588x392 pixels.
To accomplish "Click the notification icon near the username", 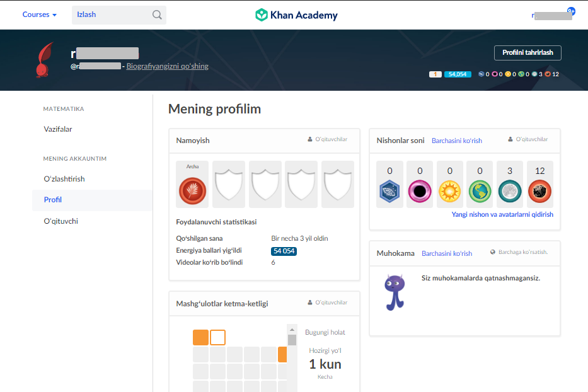I will 571,11.
